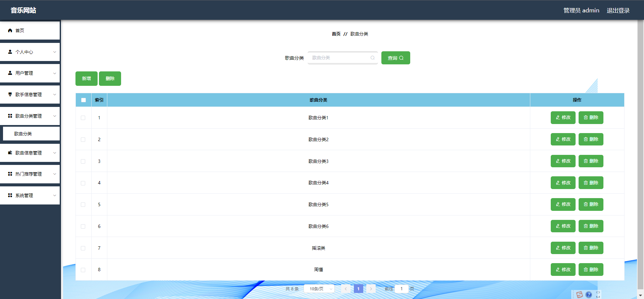Screen dimensions: 644x299
Task: Click the edit pencil icon for 歌曲分类3
Action: click(558, 161)
